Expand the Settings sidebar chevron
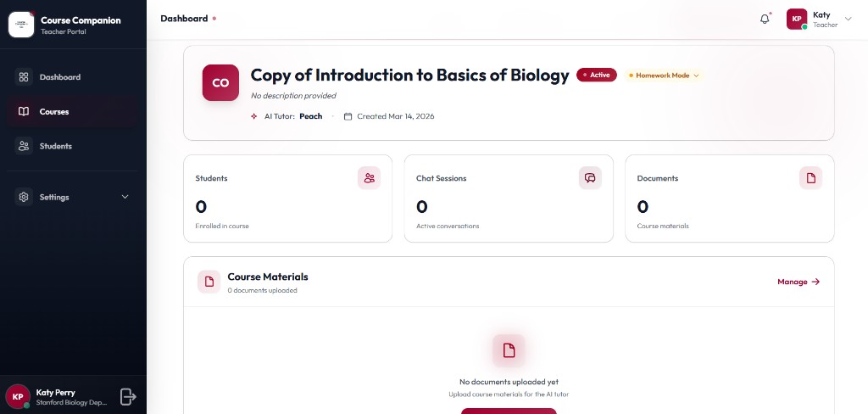 (125, 197)
